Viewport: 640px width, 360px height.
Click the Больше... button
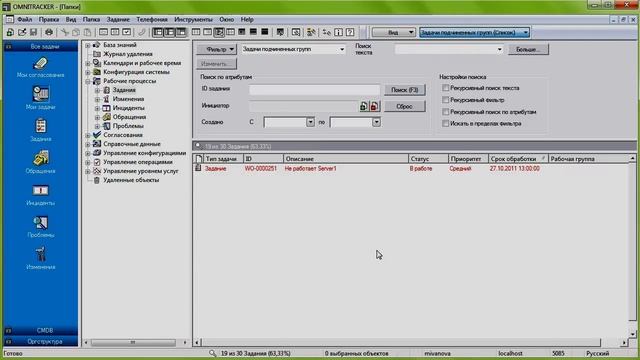click(x=528, y=49)
